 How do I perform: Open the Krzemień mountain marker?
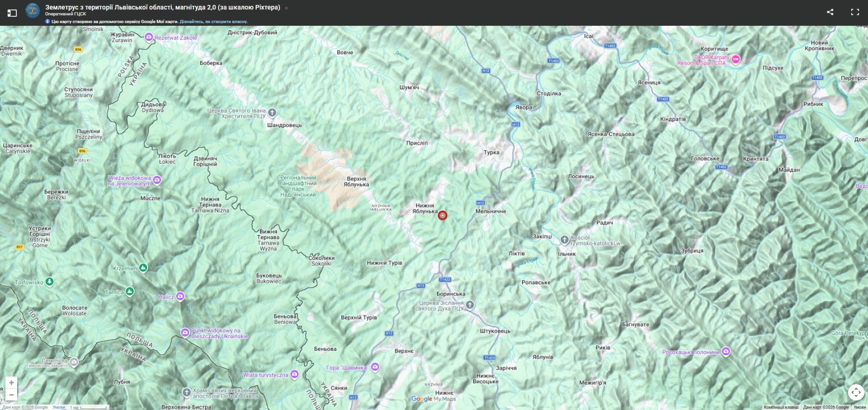143,268
